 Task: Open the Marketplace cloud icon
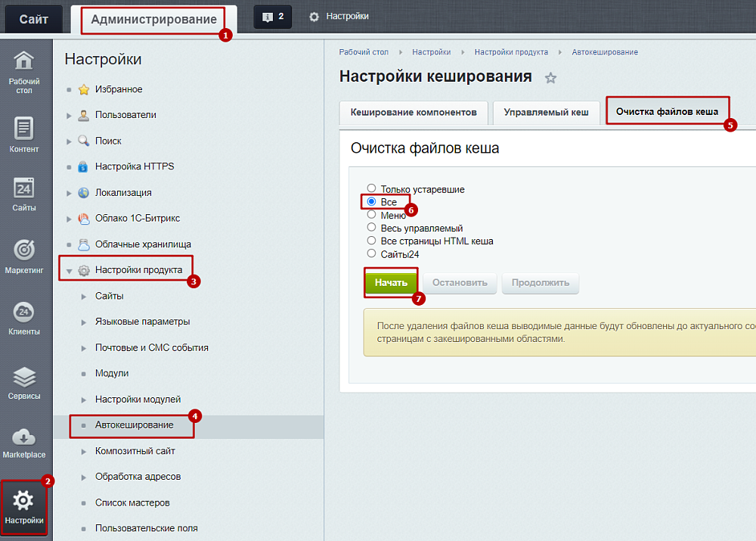pyautogui.click(x=24, y=437)
